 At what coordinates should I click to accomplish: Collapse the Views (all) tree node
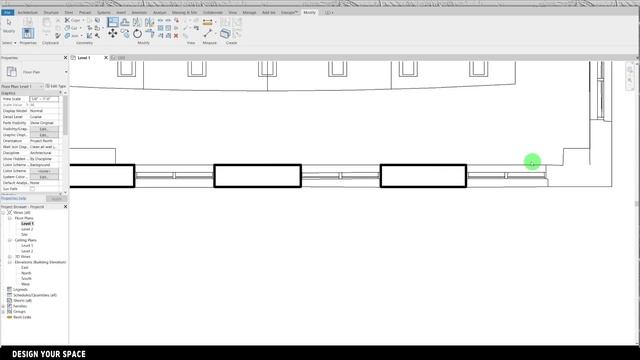coord(3,213)
